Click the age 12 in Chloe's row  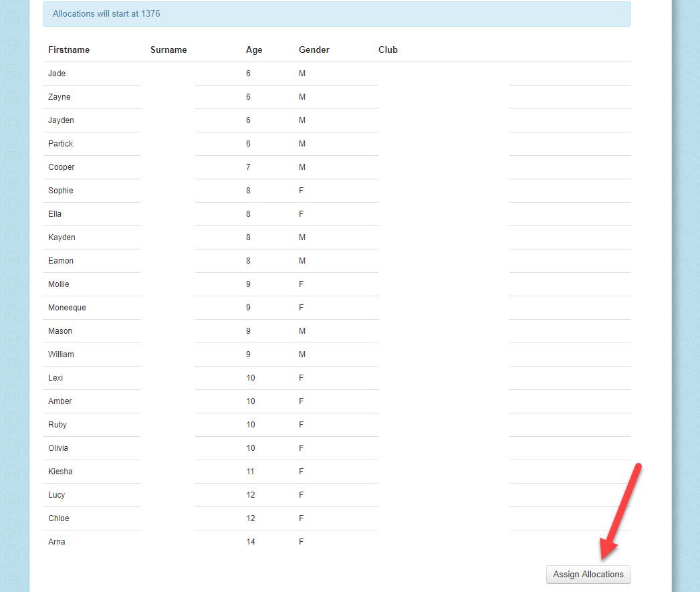[251, 518]
